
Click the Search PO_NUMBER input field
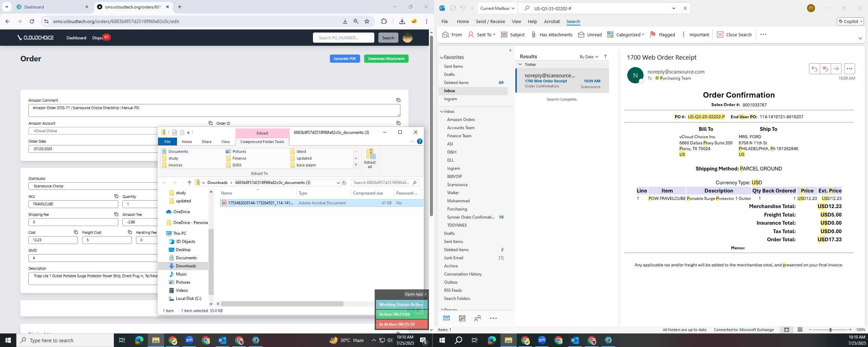click(x=343, y=38)
